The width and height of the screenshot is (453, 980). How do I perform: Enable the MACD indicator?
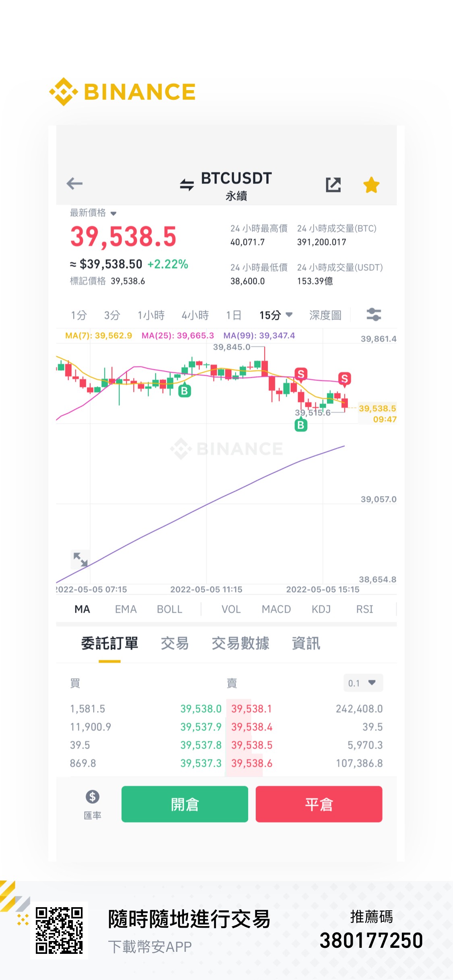pos(276,609)
